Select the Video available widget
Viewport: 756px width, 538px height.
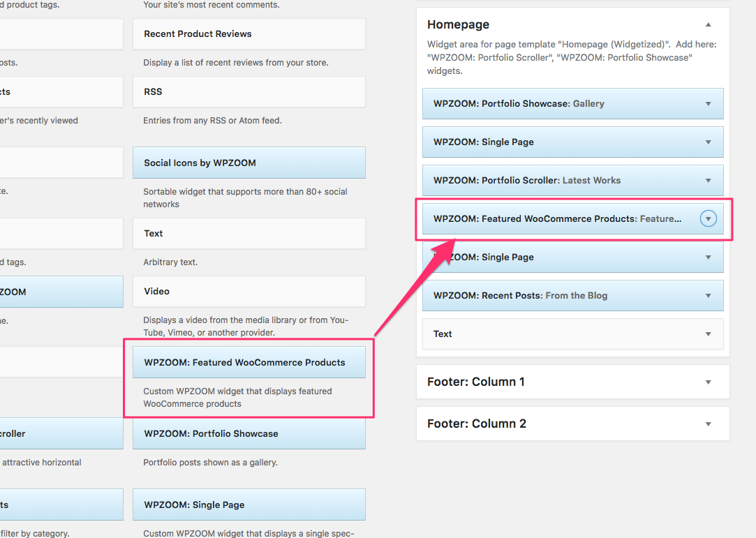click(x=249, y=292)
